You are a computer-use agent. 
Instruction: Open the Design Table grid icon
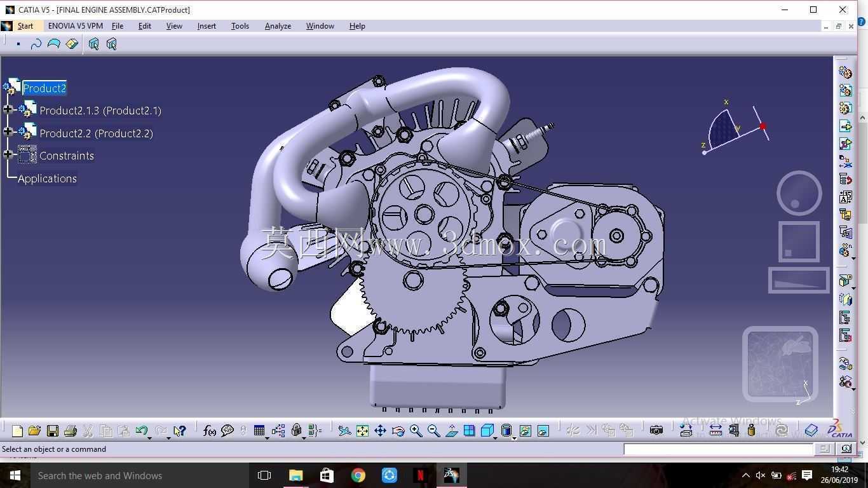point(259,431)
